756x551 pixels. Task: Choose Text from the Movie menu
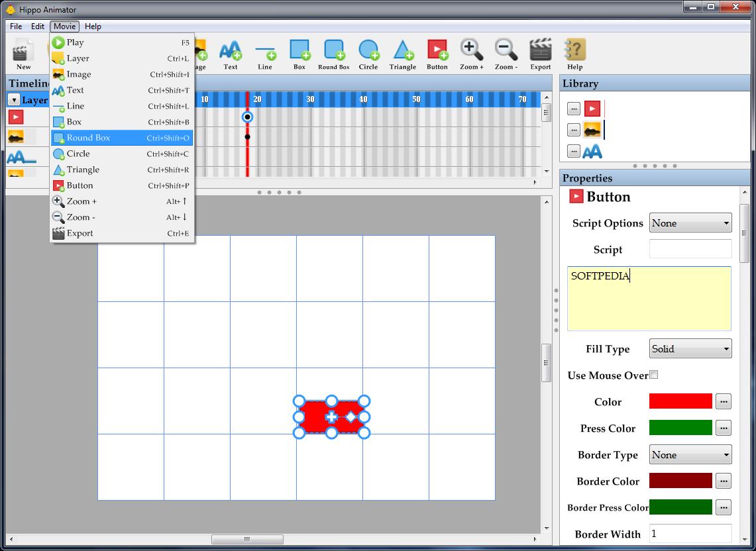coord(122,90)
